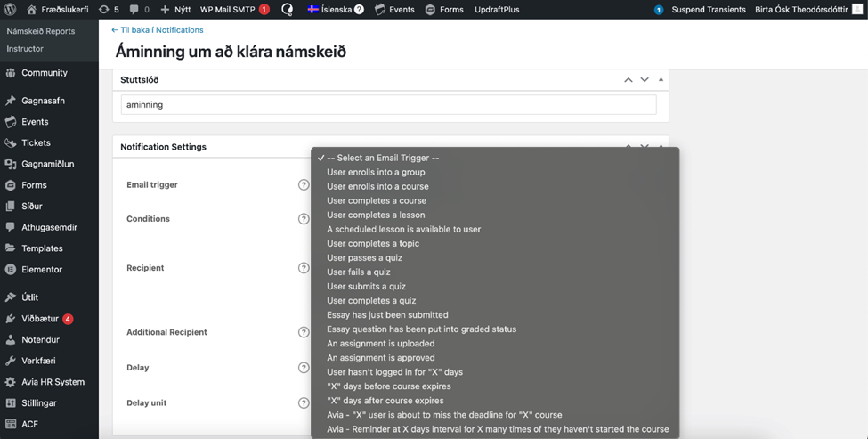
Task: Collapse the Stuttslóð panel with triangle toggle
Action: 661,80
